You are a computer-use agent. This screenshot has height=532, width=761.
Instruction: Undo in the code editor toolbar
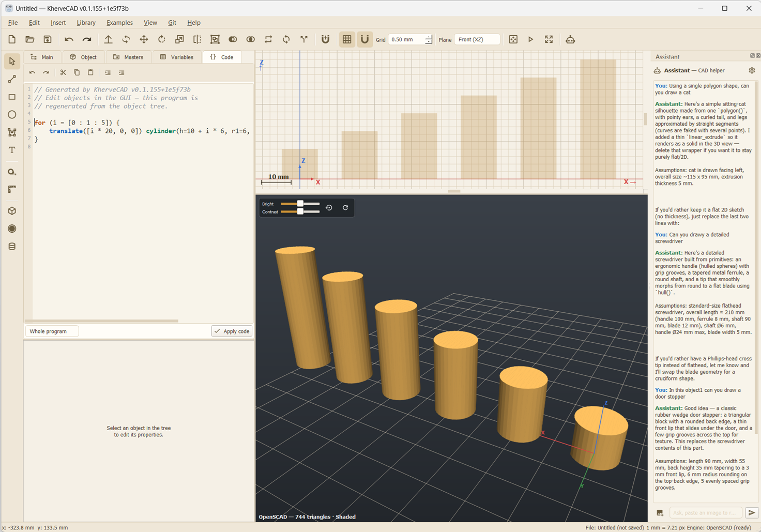coord(32,73)
